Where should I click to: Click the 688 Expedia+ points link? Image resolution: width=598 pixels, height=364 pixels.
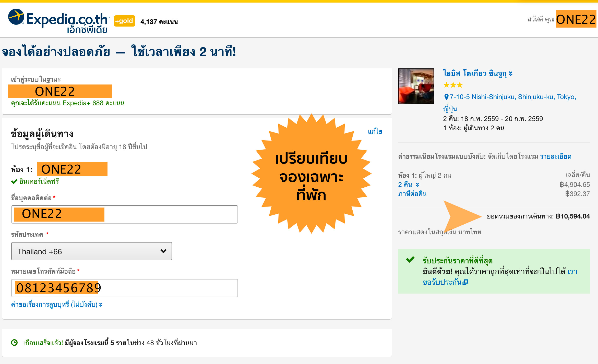[x=98, y=103]
